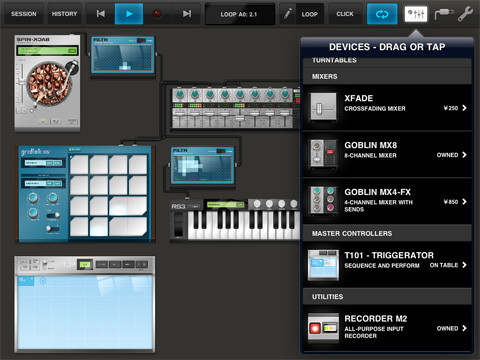Viewport: 480px width, 360px height.
Task: Expand the T101 - TRIGGERATOR entry chevron
Action: tap(464, 265)
